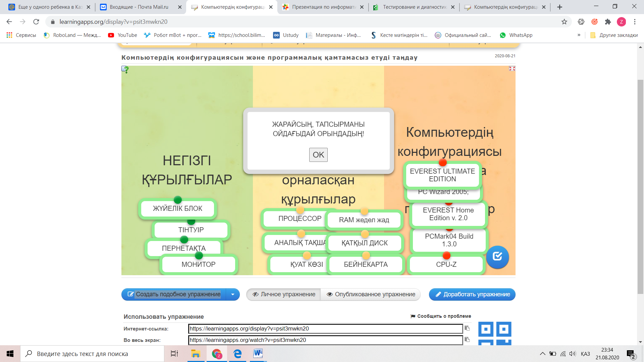Bookmark this page with the star icon
This screenshot has width=644, height=362.
[x=564, y=22]
